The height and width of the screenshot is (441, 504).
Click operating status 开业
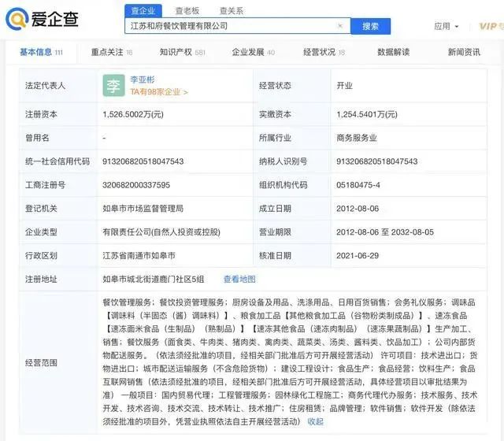345,86
